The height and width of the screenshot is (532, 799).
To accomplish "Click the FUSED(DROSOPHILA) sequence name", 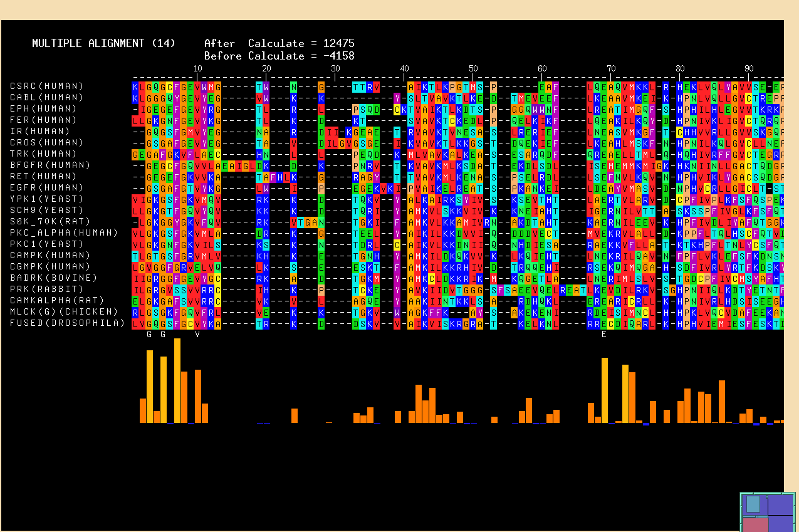I will click(x=67, y=323).
